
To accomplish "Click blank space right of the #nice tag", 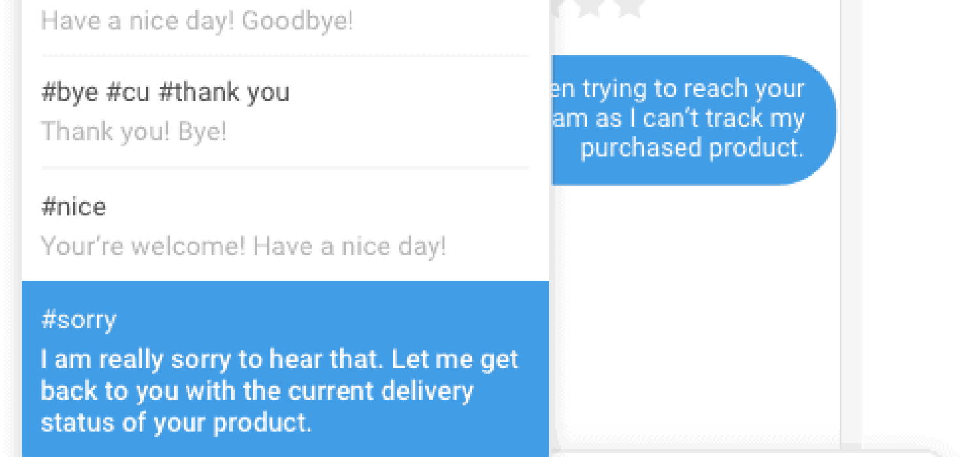I will [327, 208].
